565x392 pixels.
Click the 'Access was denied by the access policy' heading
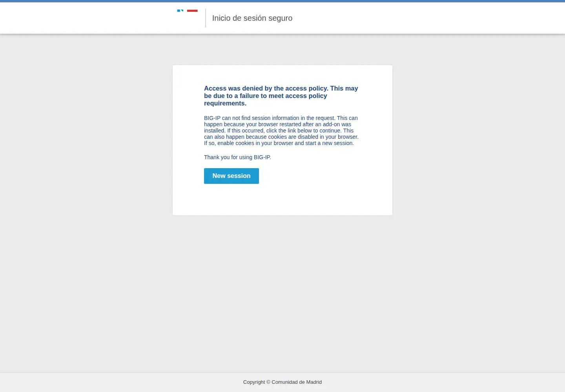click(281, 96)
